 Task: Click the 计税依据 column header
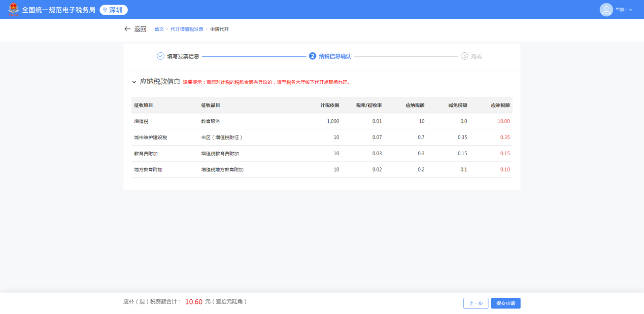pos(330,105)
